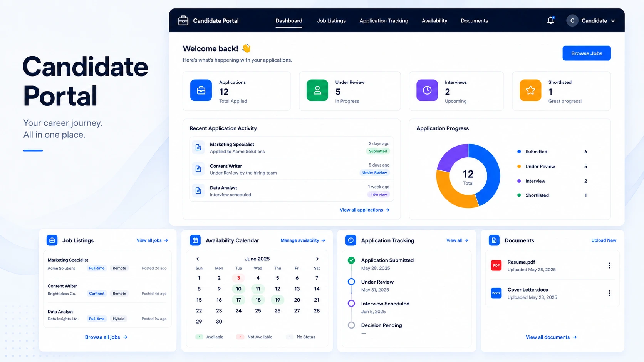Open the Resume.pdf options menu
This screenshot has width=644, height=362.
pyautogui.click(x=609, y=265)
